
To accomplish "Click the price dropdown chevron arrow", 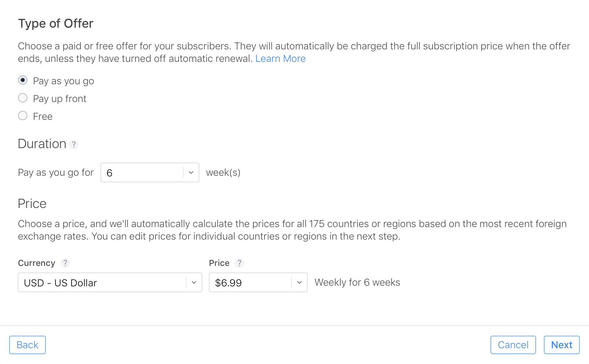I will pyautogui.click(x=299, y=282).
